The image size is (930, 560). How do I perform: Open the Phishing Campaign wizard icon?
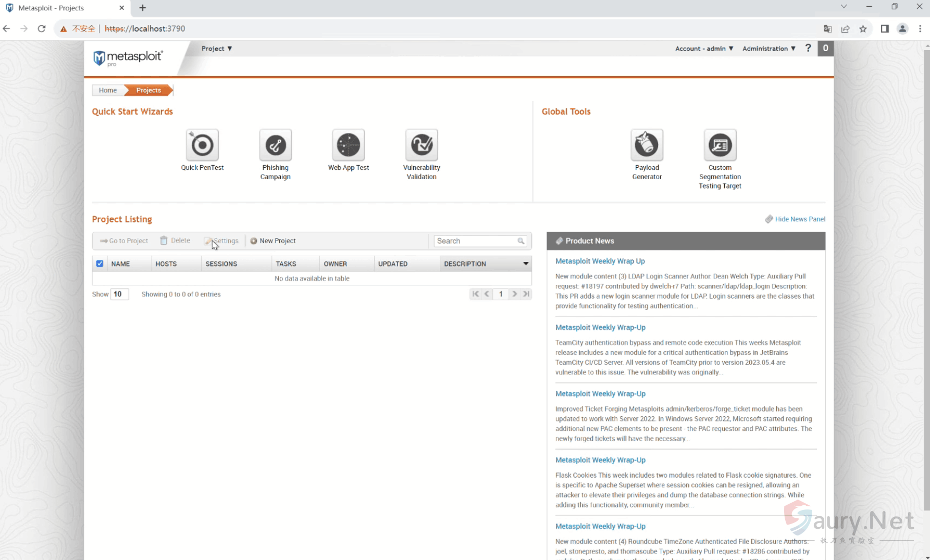click(275, 145)
